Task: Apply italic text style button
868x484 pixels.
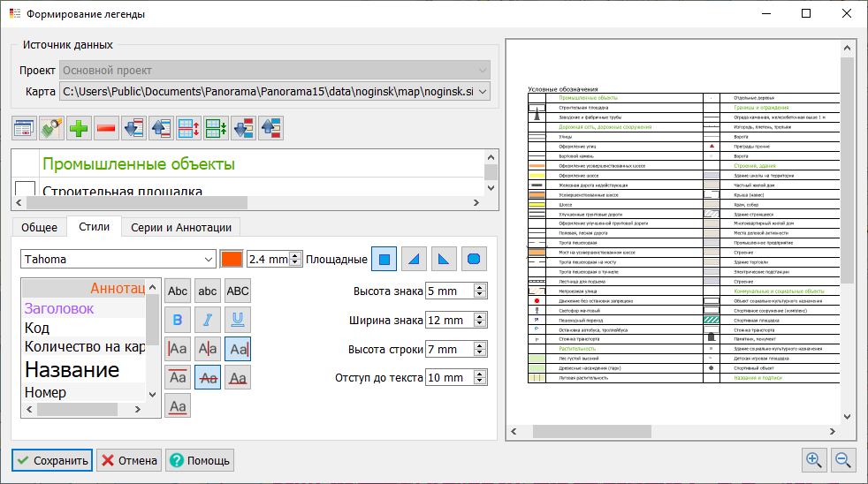Action: pos(208,320)
